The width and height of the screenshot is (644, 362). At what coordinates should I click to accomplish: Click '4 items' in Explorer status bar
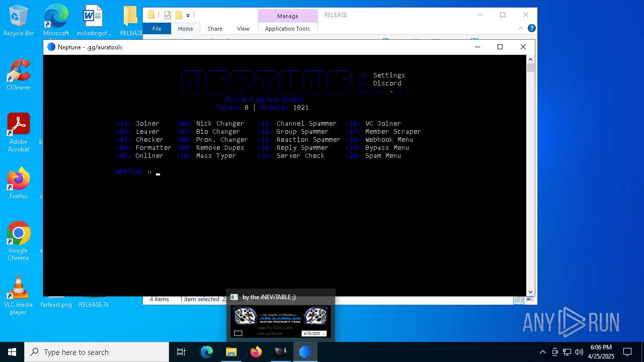click(159, 299)
